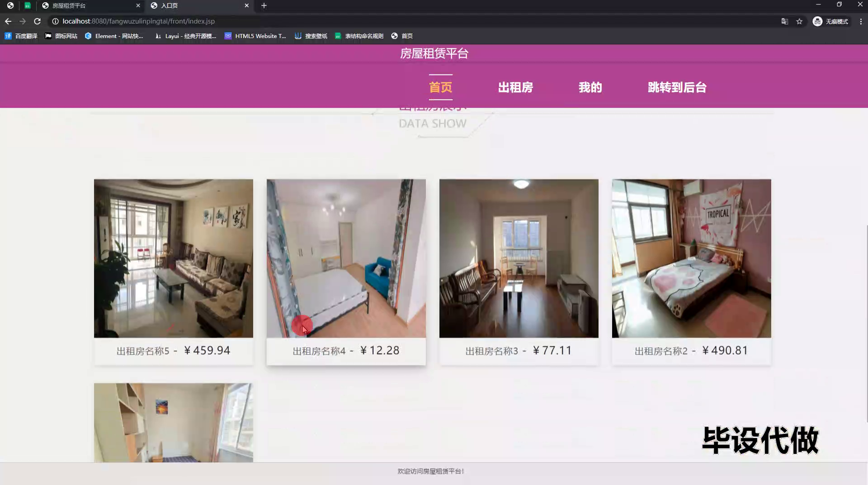Click the DATA SHOW section heading

433,124
